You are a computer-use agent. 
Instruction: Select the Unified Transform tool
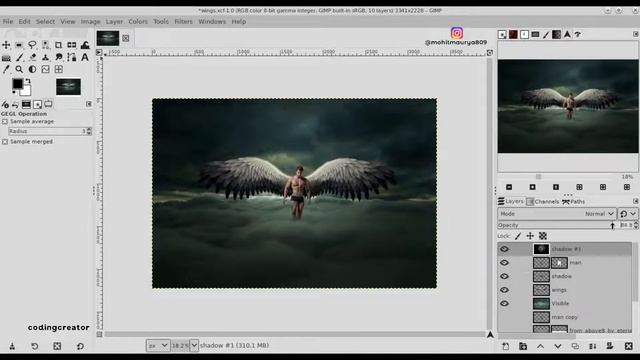[71, 45]
